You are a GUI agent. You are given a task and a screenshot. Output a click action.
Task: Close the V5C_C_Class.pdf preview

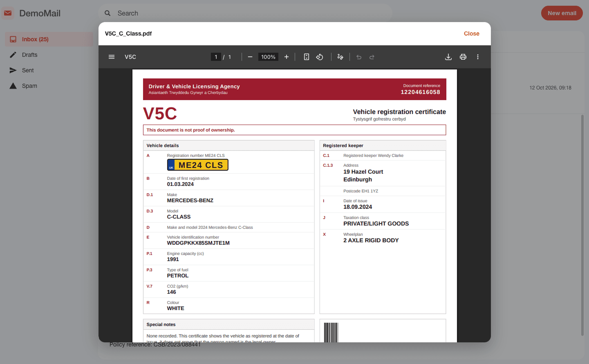(471, 33)
